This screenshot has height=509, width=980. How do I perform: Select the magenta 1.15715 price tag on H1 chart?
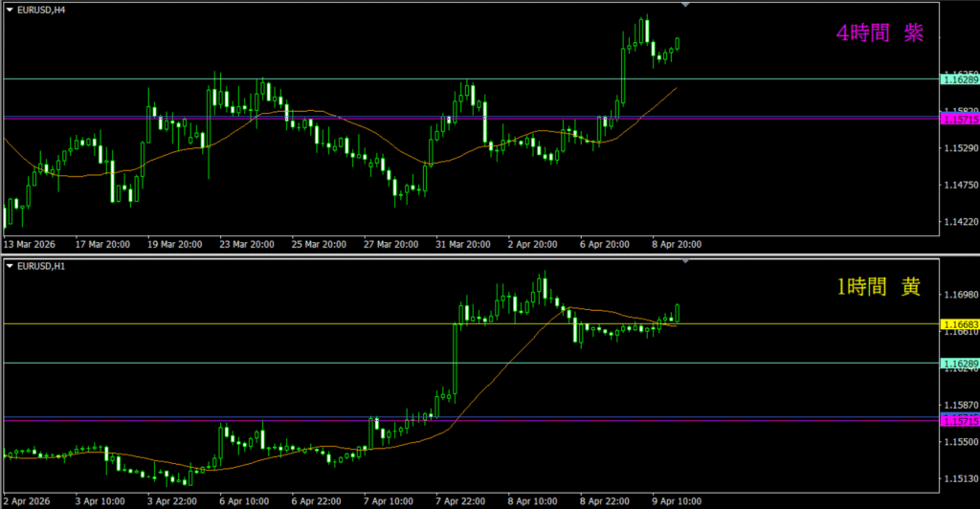pos(960,421)
